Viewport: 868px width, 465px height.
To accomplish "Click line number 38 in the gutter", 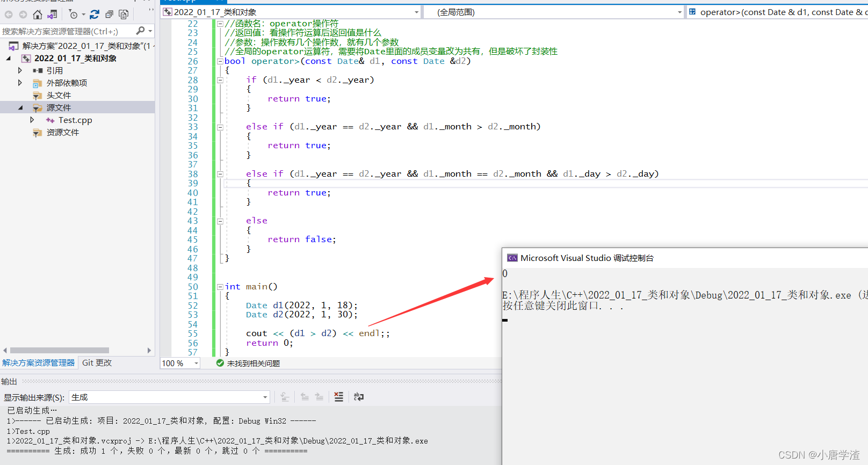I will tap(192, 174).
